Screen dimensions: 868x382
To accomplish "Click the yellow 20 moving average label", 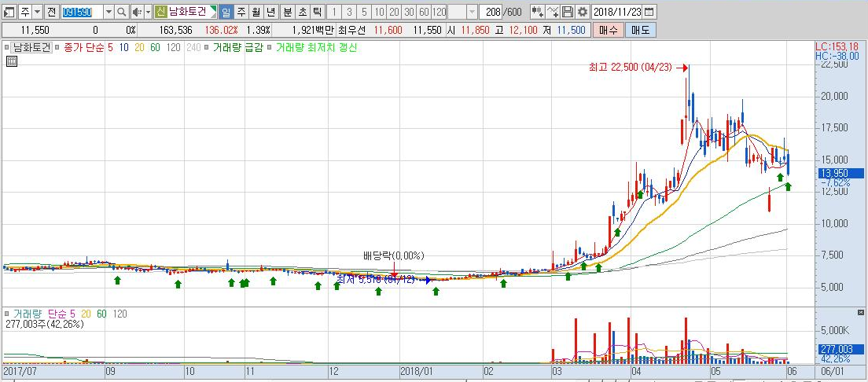I will 139,48.
